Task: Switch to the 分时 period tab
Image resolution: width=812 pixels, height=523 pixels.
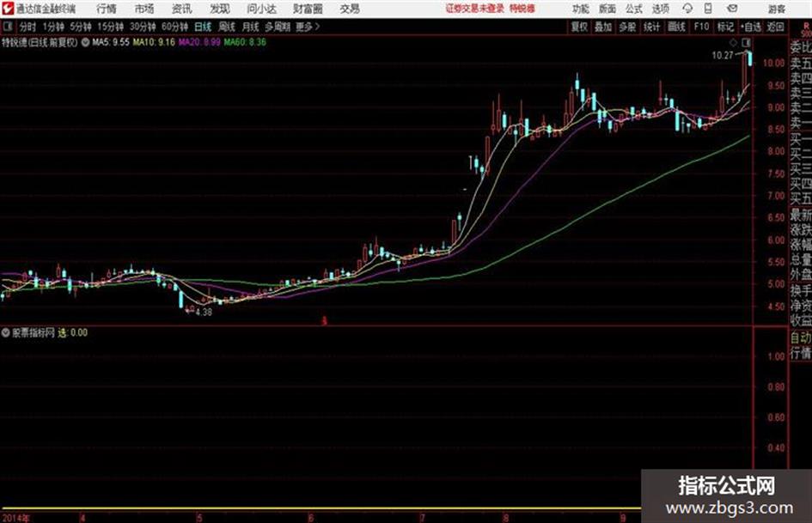Action: coord(28,27)
